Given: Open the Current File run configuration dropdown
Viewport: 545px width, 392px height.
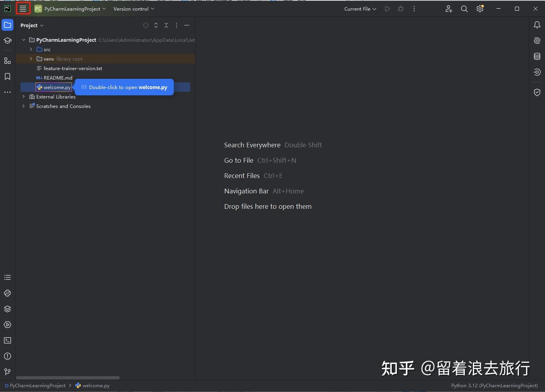Looking at the screenshot, I should pyautogui.click(x=360, y=9).
